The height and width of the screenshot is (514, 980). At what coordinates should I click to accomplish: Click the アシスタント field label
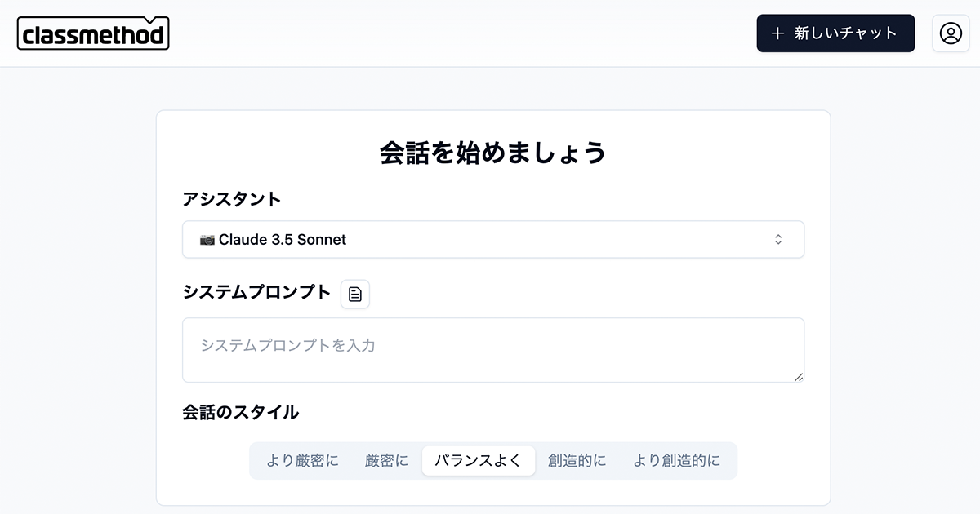[232, 199]
